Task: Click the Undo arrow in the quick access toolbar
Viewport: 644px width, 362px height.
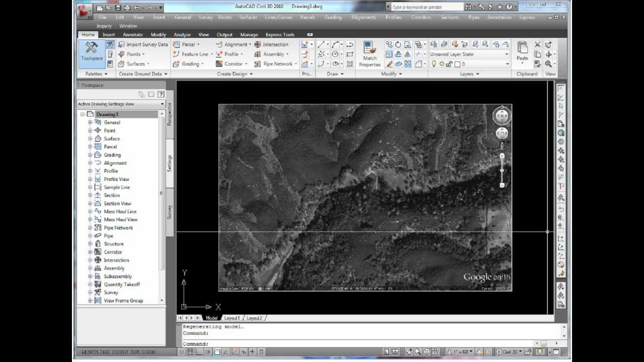Action: point(137,8)
